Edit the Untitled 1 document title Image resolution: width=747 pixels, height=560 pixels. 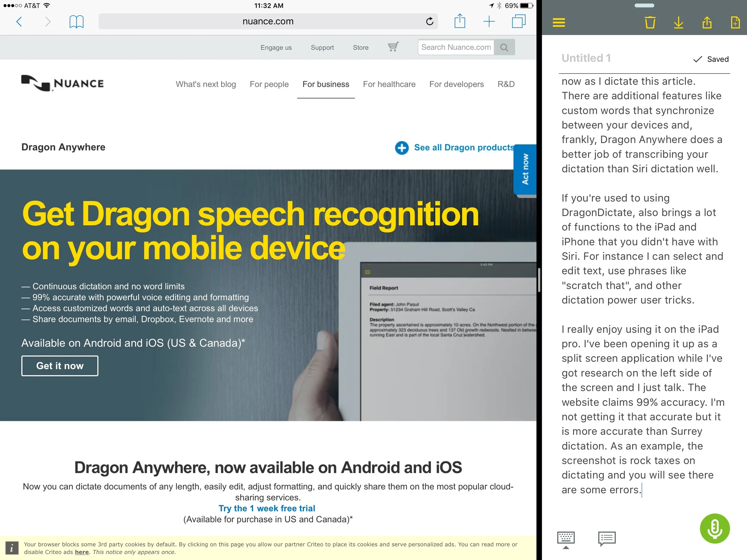click(x=586, y=58)
